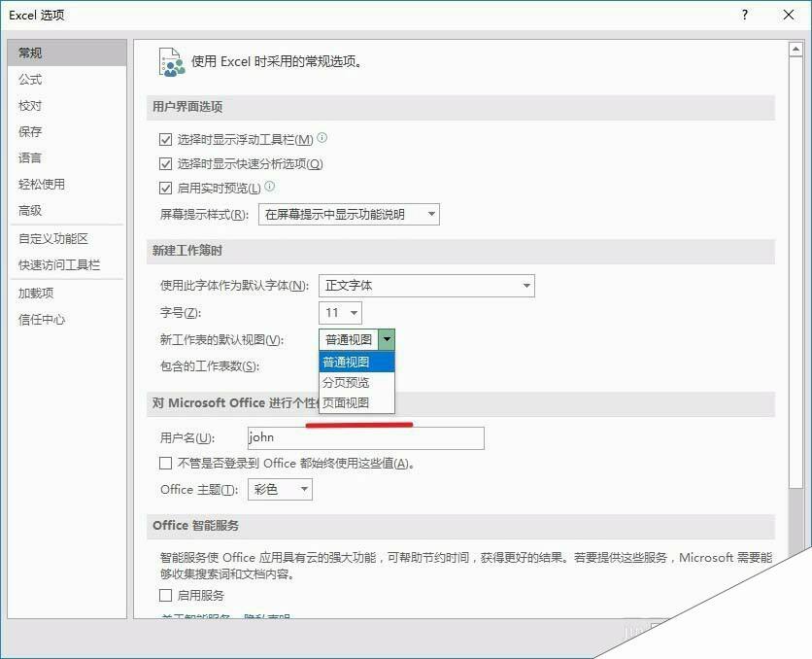Click the info icon beside 启用实时预览

(270, 186)
